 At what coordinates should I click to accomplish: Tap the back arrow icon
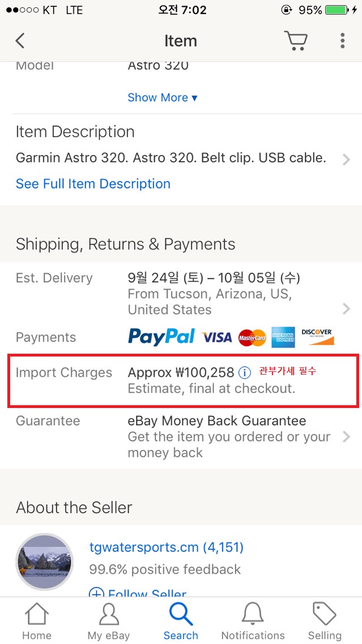(20, 41)
